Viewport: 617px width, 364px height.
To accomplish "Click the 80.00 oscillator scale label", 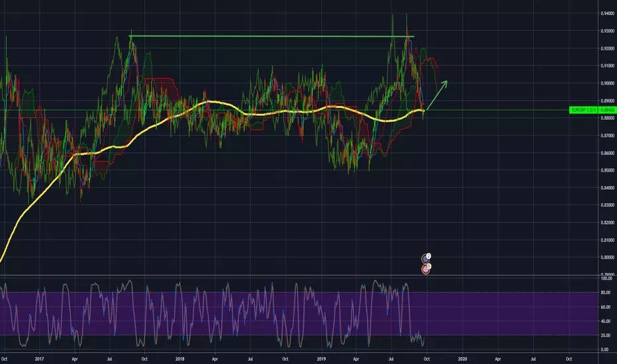I will 606,293.
